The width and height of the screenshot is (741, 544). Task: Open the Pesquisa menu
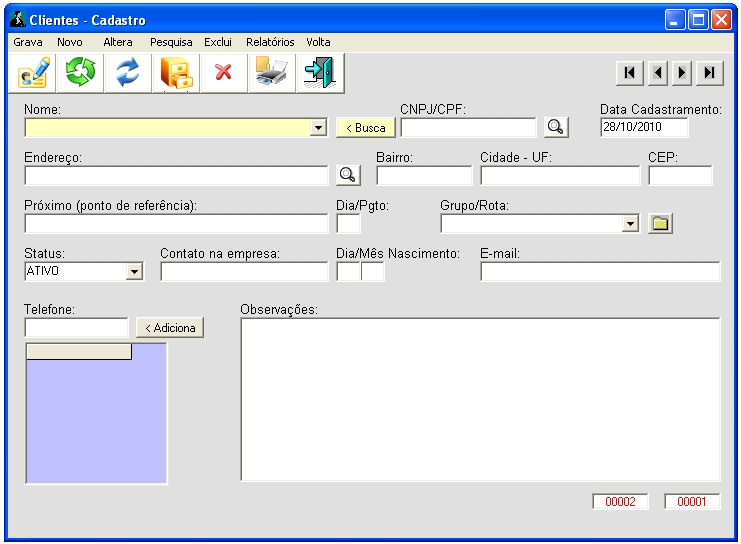click(171, 42)
